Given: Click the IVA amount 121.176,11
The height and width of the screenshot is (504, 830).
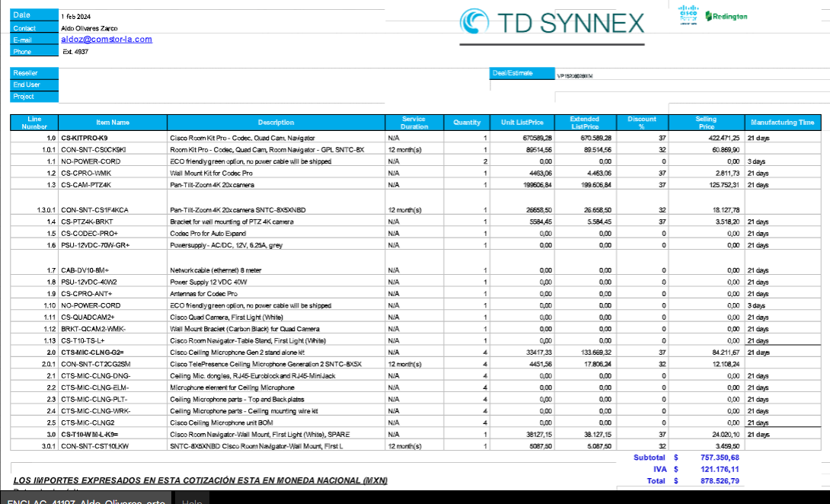Looking at the screenshot, I should pyautogui.click(x=719, y=469).
